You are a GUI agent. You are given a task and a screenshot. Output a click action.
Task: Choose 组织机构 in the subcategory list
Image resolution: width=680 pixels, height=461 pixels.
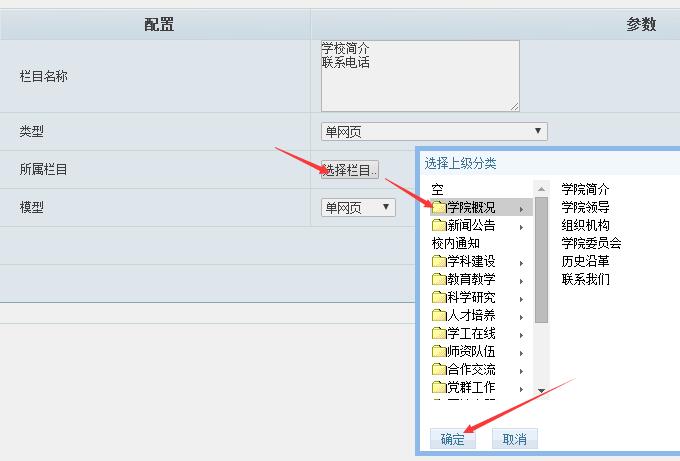point(585,225)
